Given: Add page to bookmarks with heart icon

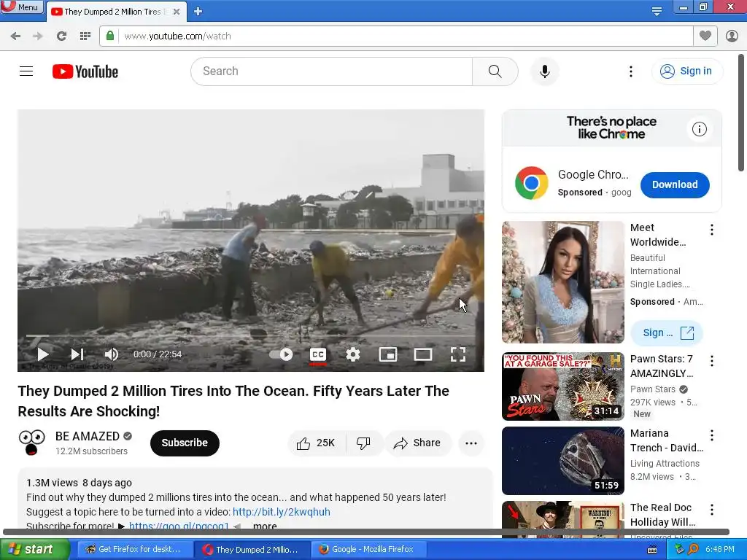Looking at the screenshot, I should tap(705, 36).
